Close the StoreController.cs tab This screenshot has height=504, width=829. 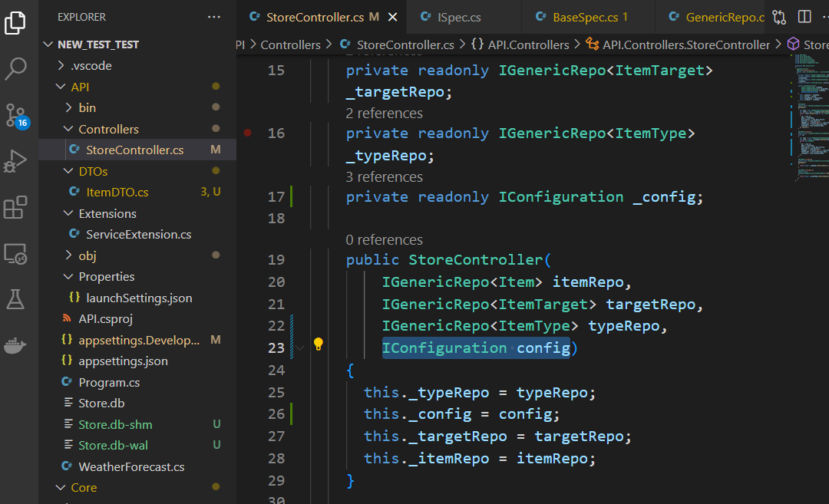pos(393,17)
